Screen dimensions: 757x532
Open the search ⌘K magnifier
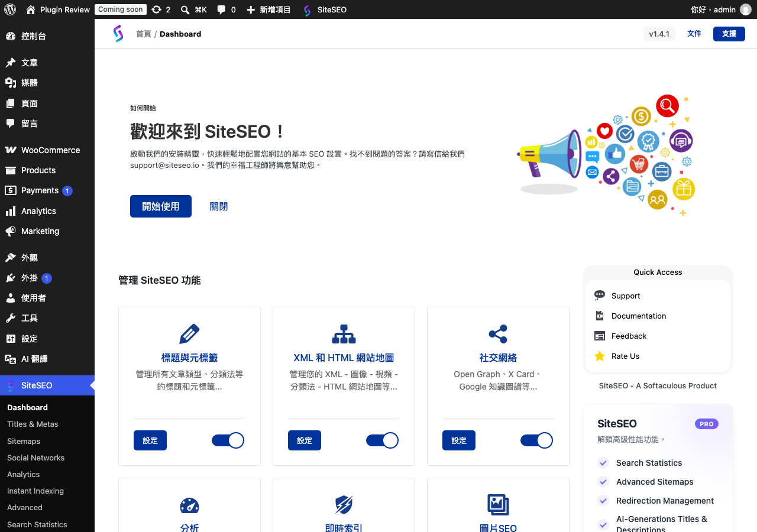pos(185,9)
